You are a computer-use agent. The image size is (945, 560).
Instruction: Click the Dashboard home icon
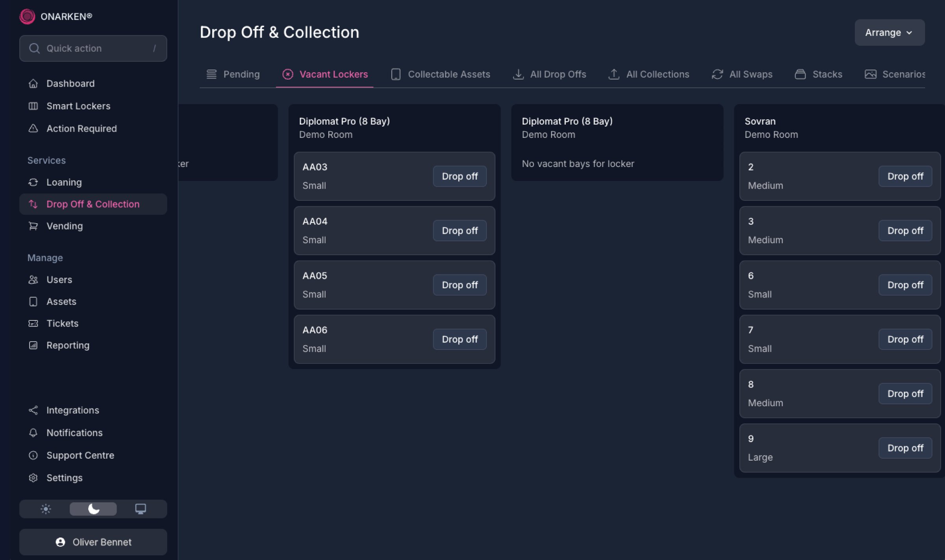coord(33,83)
